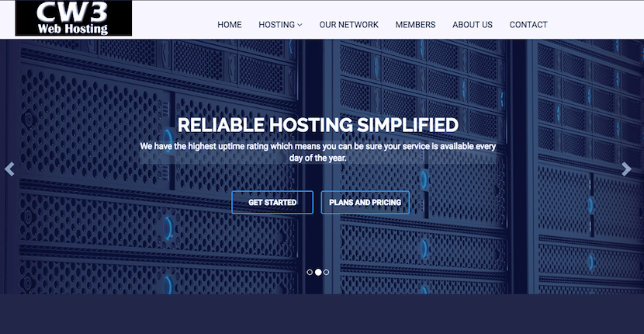Advance to next slide with right arrow

626,169
